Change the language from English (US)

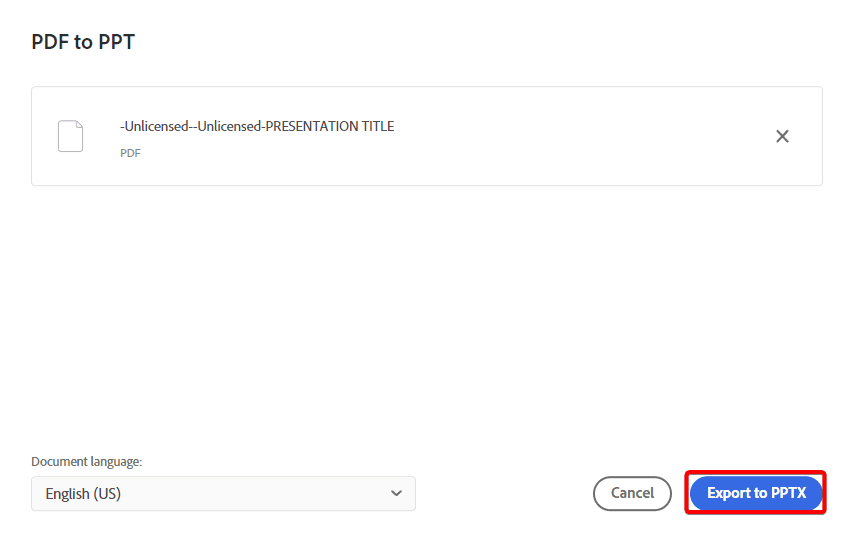point(223,493)
